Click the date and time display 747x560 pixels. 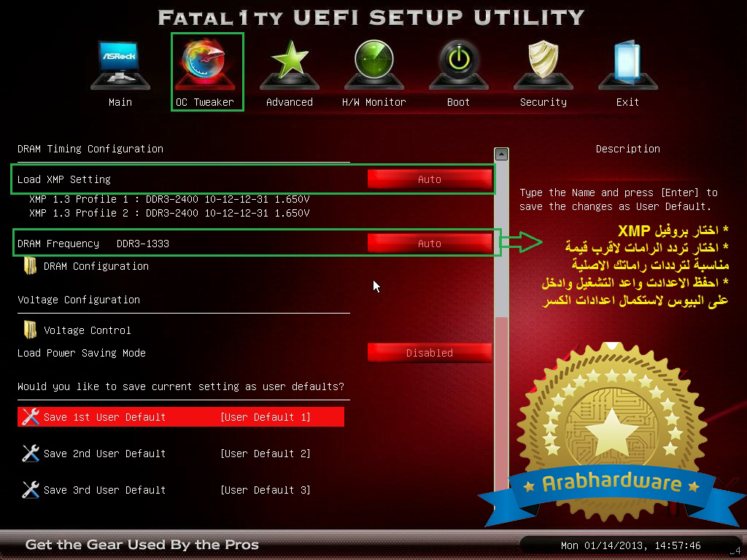[x=631, y=545]
